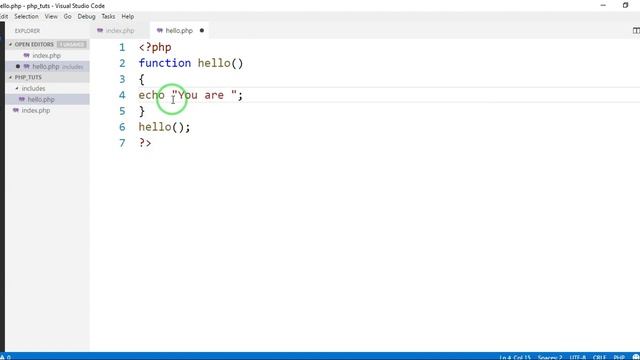640x360 pixels.
Task: Click line number 1 in gutter
Action: (122, 47)
